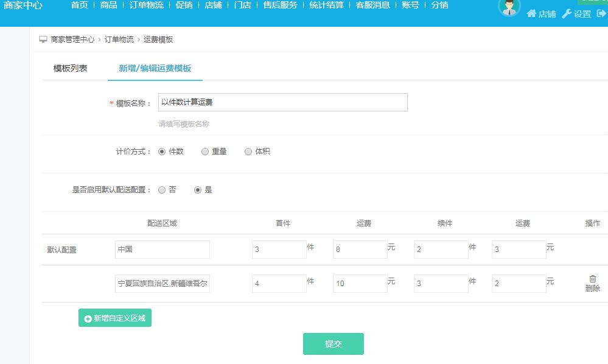Go to 商家管理中心 breadcrumb link
The image size is (608, 364).
click(x=72, y=40)
